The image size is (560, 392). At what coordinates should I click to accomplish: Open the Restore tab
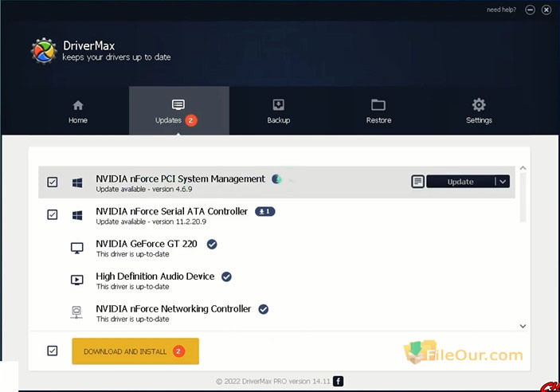pyautogui.click(x=378, y=112)
